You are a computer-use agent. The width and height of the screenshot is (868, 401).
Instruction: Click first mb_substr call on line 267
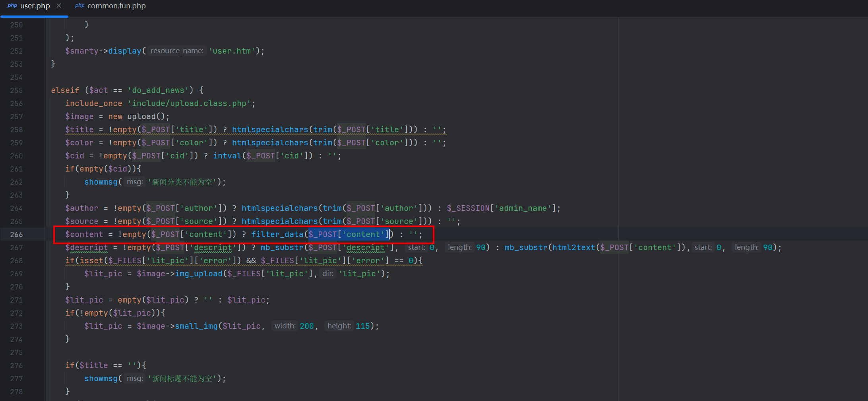click(282, 248)
